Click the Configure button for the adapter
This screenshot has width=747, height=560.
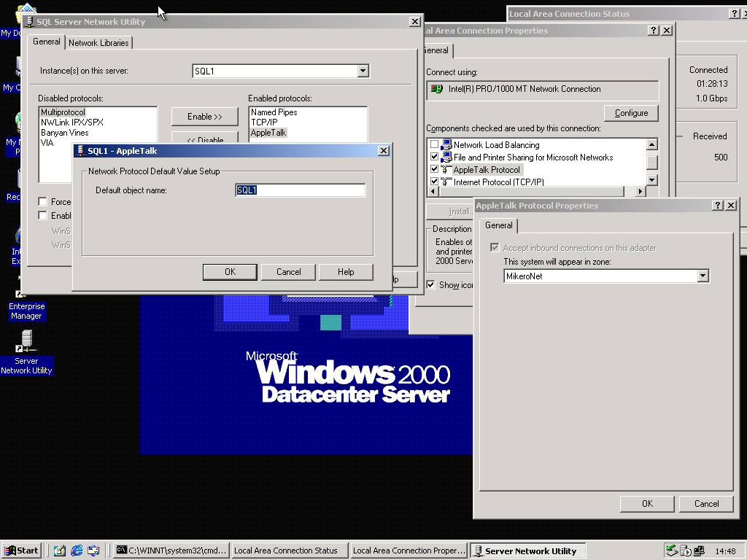(x=631, y=113)
